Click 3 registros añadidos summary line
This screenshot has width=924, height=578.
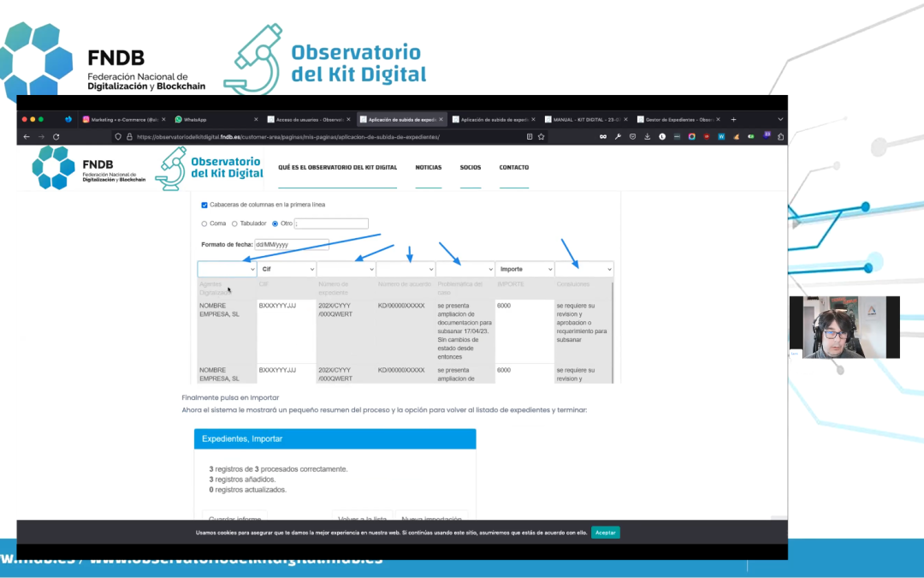(x=242, y=480)
